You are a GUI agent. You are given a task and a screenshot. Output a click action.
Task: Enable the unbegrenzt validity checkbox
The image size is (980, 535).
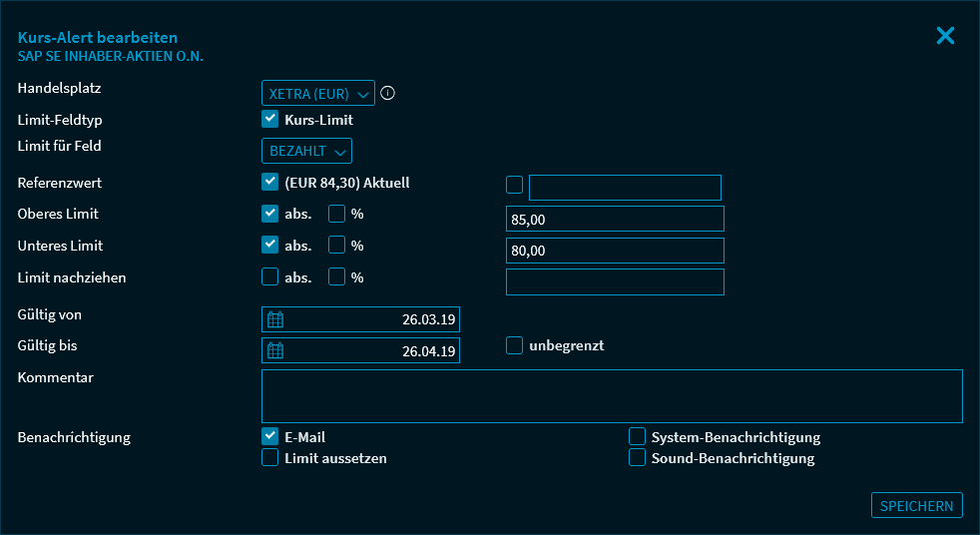(x=515, y=345)
